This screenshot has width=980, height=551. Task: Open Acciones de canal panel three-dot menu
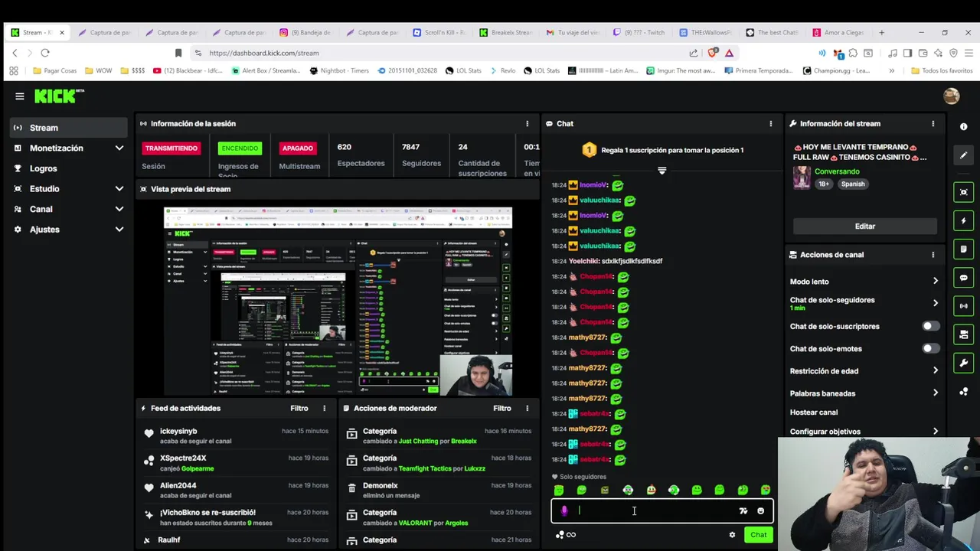933,255
